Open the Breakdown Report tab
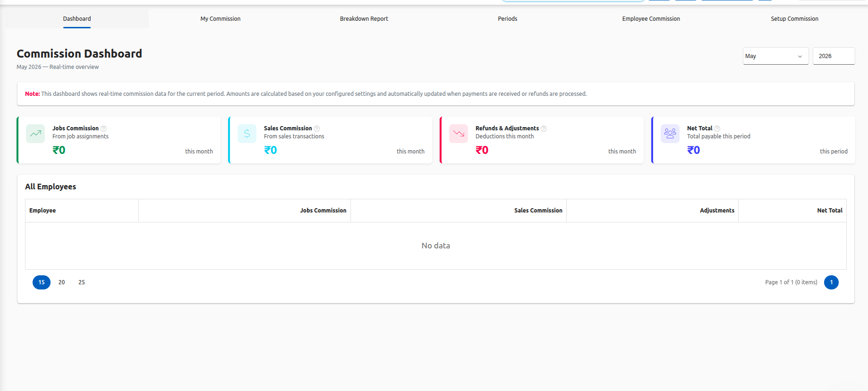 (x=364, y=19)
